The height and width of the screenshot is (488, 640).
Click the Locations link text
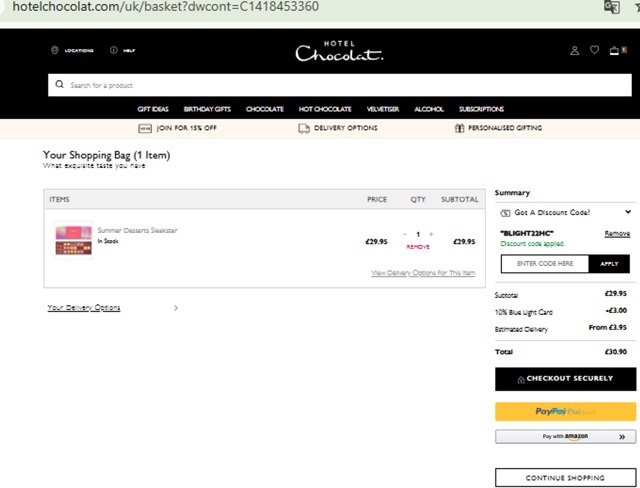(x=79, y=51)
